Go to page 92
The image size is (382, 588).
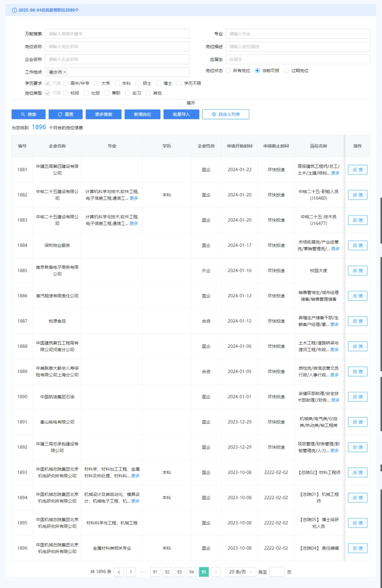[x=167, y=572]
